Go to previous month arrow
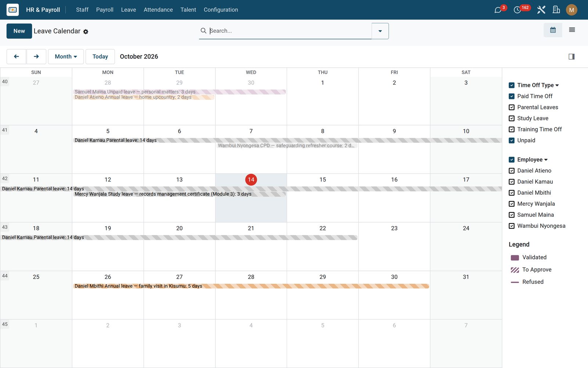 tap(16, 56)
